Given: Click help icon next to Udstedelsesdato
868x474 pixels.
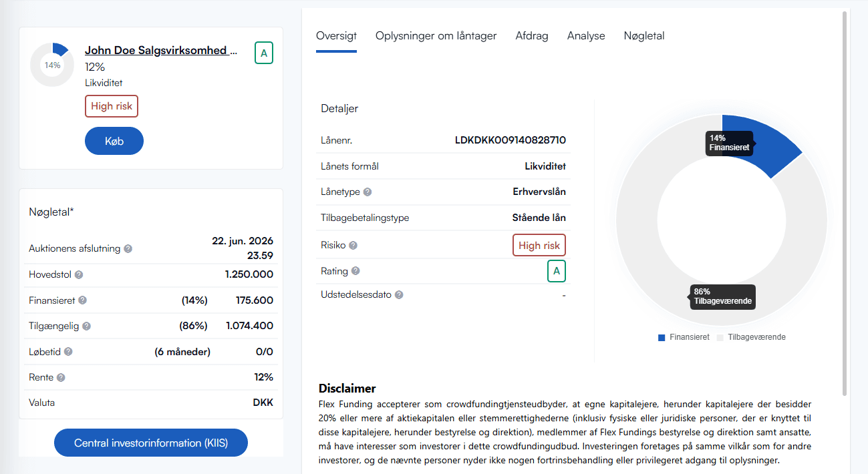Looking at the screenshot, I should (x=399, y=294).
